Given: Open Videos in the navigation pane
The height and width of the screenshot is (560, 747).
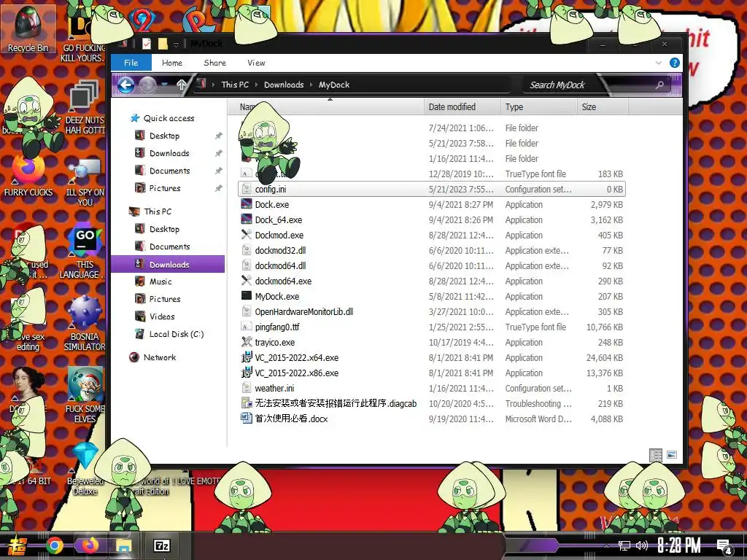Looking at the screenshot, I should [x=162, y=316].
